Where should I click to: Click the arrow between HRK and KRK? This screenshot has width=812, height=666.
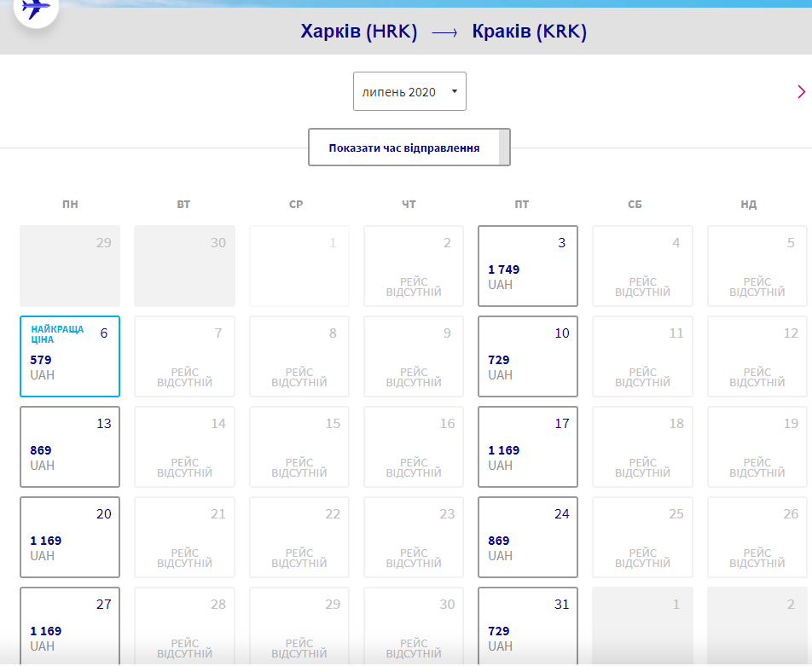(x=444, y=32)
